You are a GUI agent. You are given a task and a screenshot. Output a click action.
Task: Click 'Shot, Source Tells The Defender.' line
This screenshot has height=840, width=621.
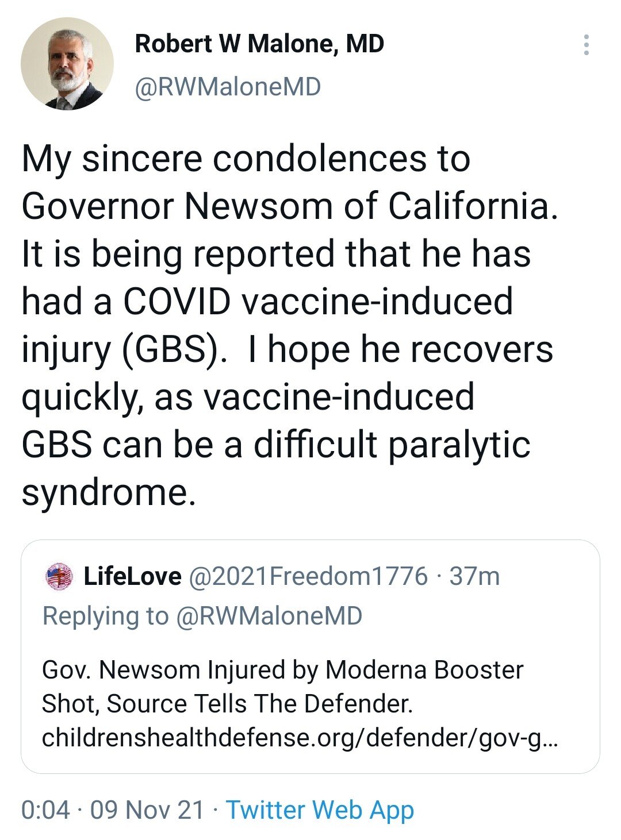[227, 704]
